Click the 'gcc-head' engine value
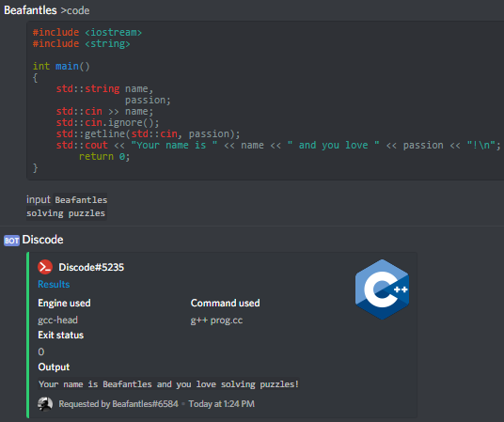504x422 pixels. click(58, 320)
